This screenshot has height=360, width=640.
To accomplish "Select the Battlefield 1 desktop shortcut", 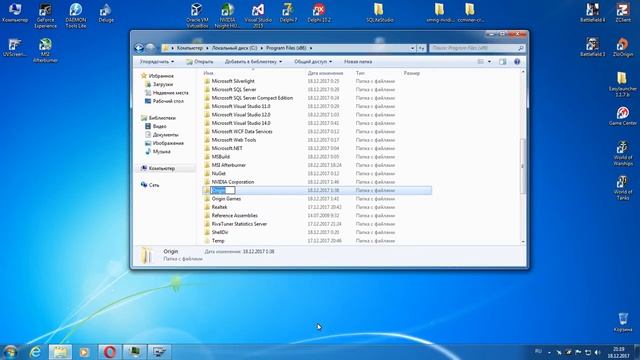I will tap(592, 47).
